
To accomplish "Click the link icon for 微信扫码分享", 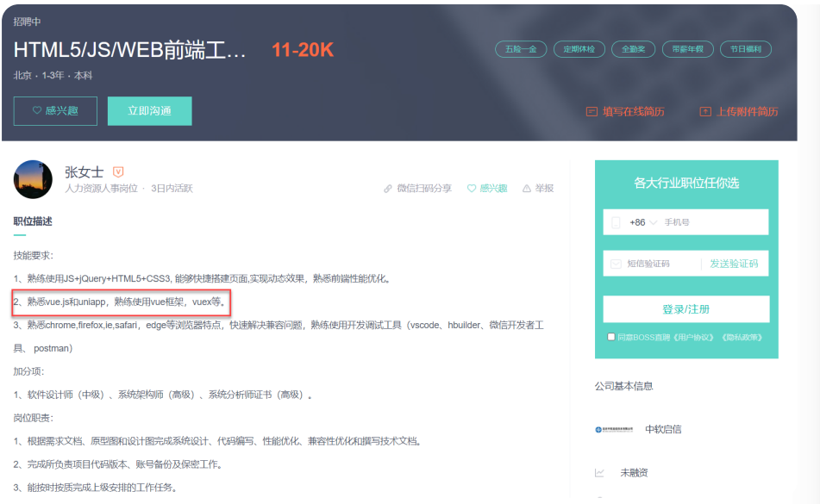I will (388, 188).
